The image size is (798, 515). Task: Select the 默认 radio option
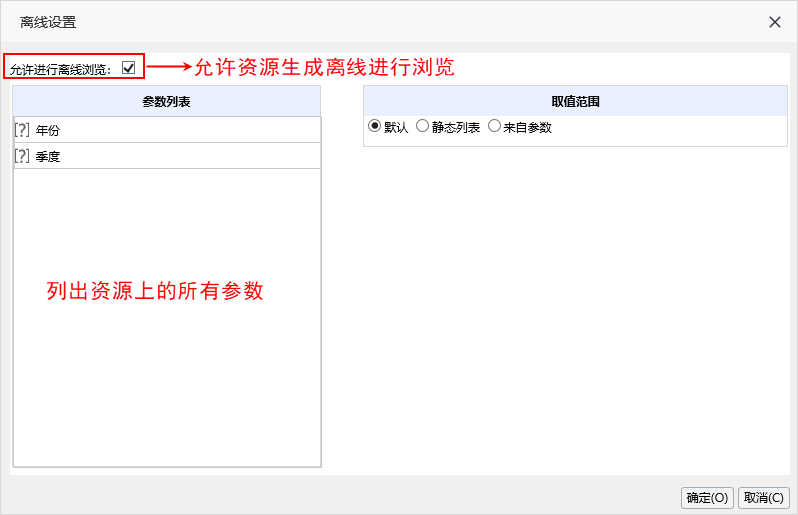(x=375, y=126)
